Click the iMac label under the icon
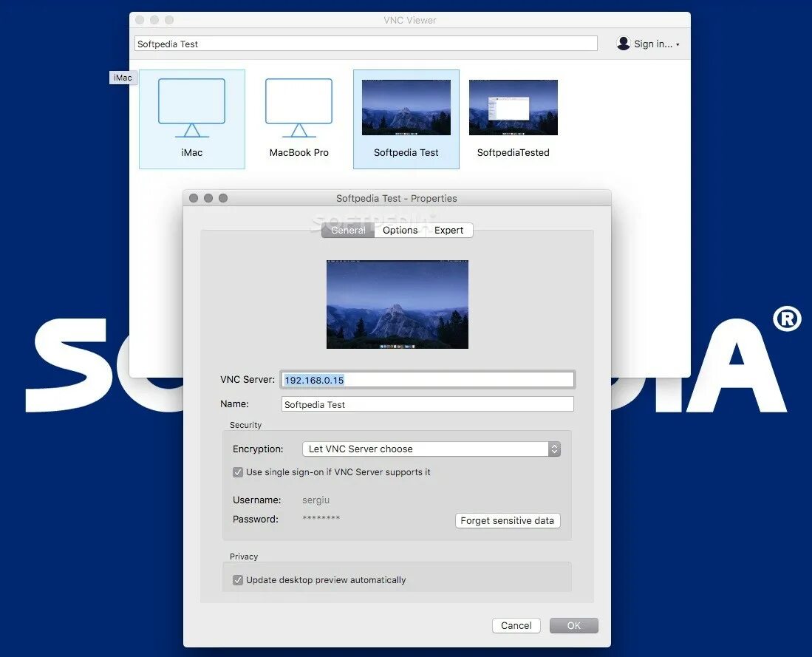 [x=191, y=152]
